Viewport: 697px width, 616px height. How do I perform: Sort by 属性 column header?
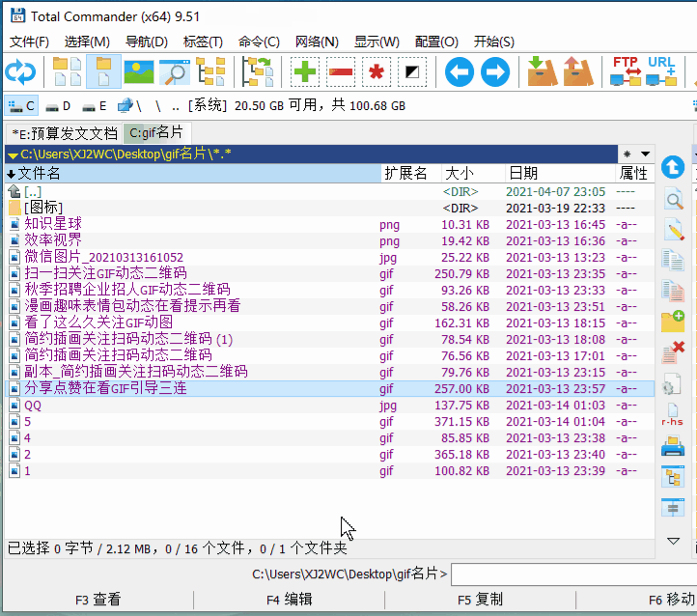coord(635,173)
